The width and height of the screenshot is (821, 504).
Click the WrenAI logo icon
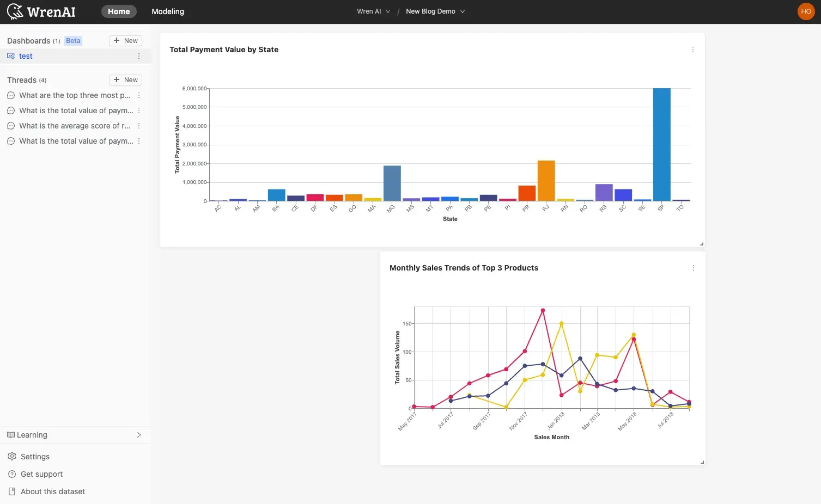pos(15,11)
